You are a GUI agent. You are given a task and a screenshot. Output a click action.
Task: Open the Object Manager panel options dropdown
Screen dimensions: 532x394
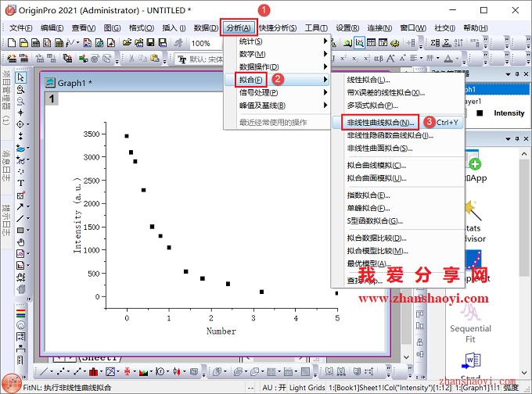(508, 74)
